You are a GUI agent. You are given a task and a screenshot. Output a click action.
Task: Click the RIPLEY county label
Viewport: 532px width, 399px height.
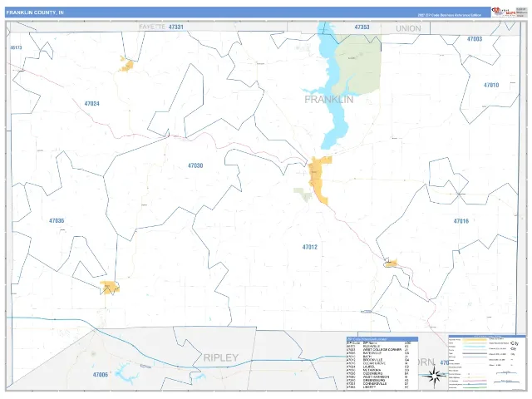click(221, 357)
